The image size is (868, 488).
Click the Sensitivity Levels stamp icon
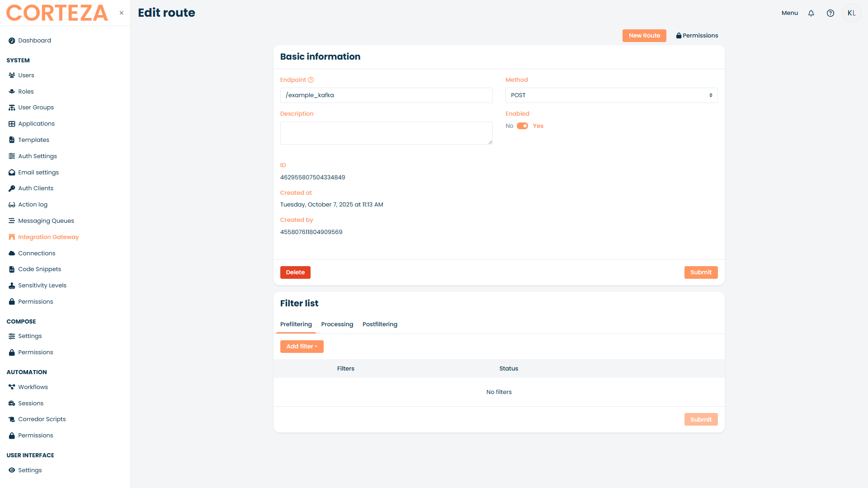[x=12, y=286]
